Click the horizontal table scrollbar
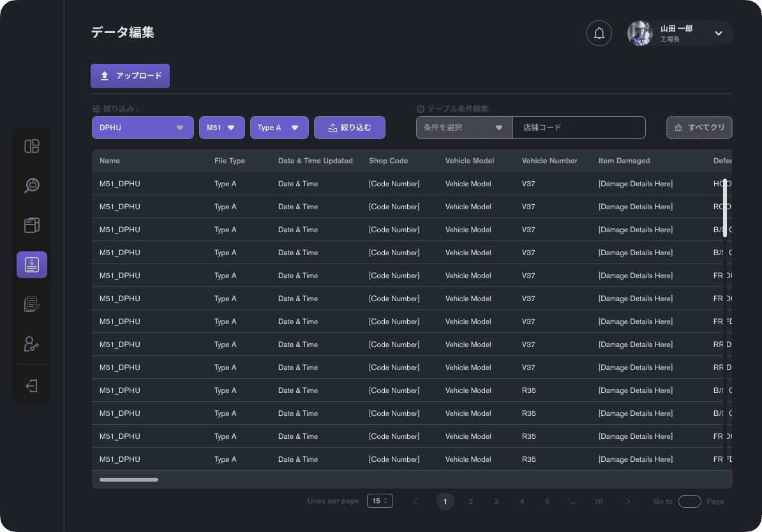 coord(128,479)
